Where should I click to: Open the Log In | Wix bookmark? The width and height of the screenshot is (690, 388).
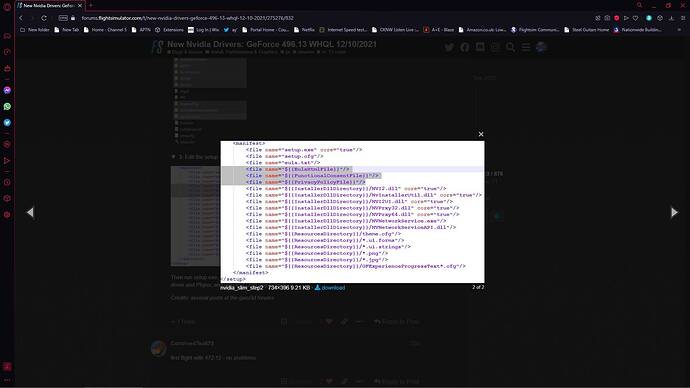pos(203,30)
